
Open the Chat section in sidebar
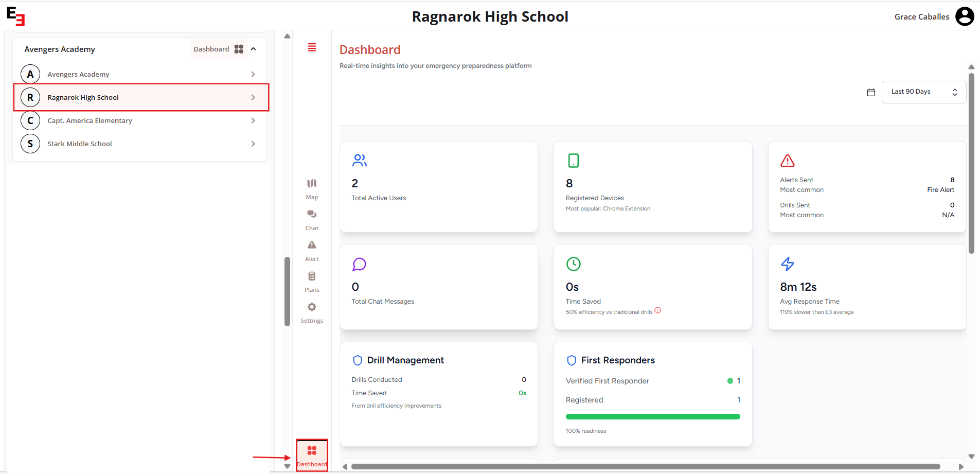[312, 220]
